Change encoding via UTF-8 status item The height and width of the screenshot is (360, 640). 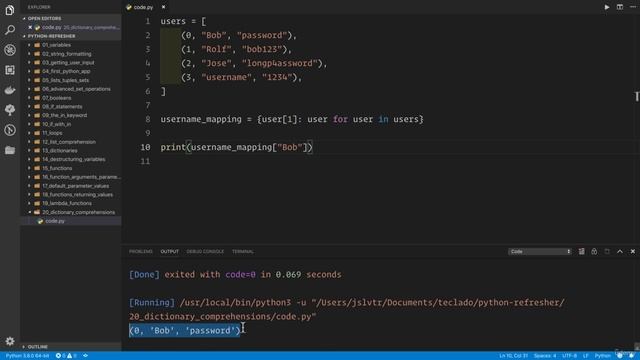pos(569,356)
